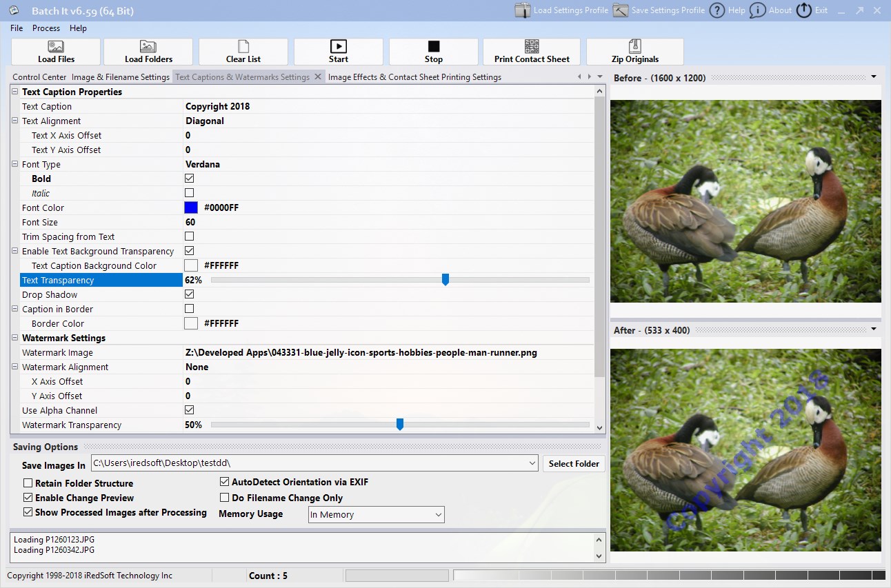Start batch processing with the Start button
The image size is (891, 588).
point(339,52)
